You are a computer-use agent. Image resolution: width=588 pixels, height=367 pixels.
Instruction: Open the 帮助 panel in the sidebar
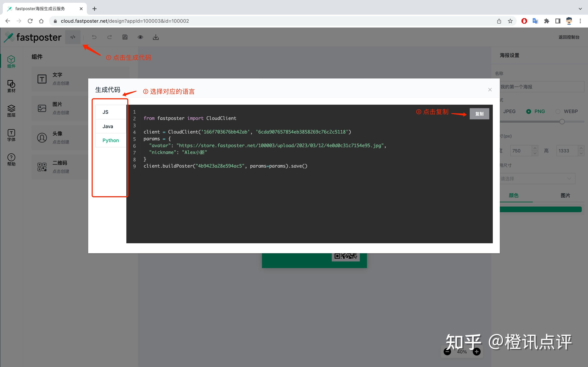[11, 159]
